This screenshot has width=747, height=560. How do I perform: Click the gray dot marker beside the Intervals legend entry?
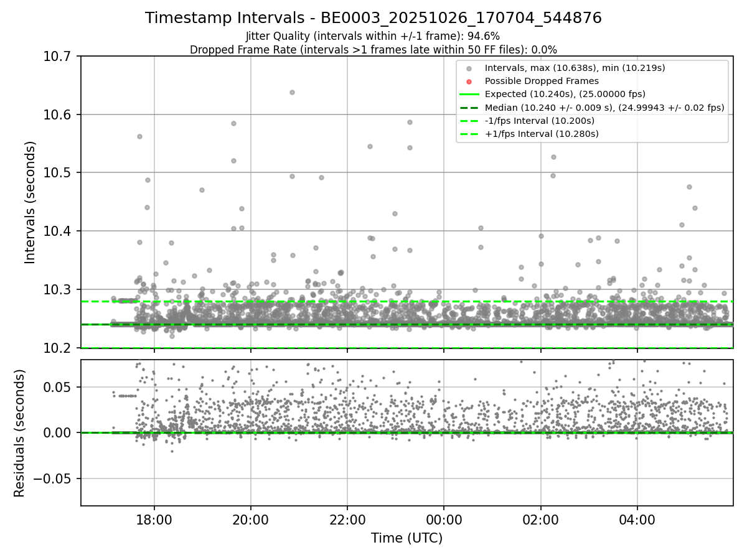pyautogui.click(x=469, y=68)
